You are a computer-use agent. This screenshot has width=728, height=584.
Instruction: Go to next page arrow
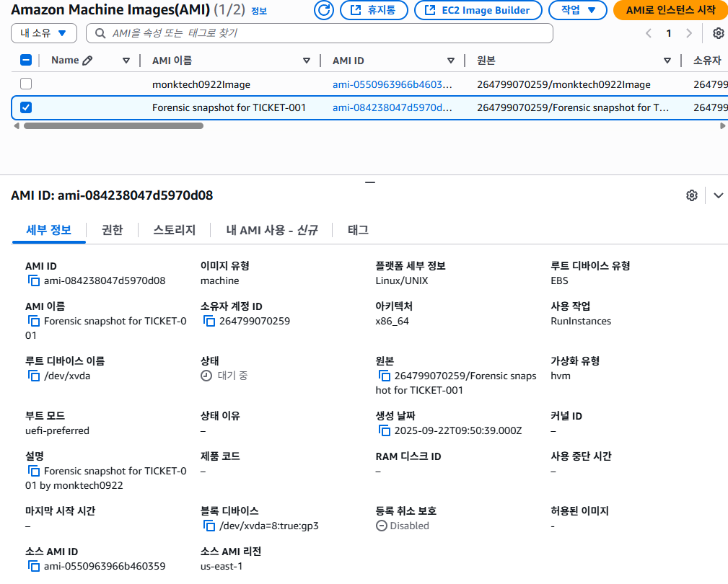coord(689,33)
